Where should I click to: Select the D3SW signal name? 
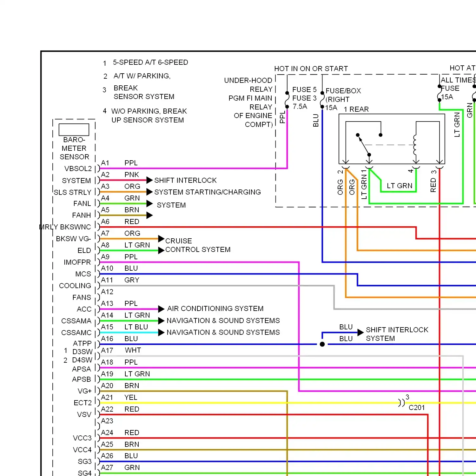click(x=83, y=352)
